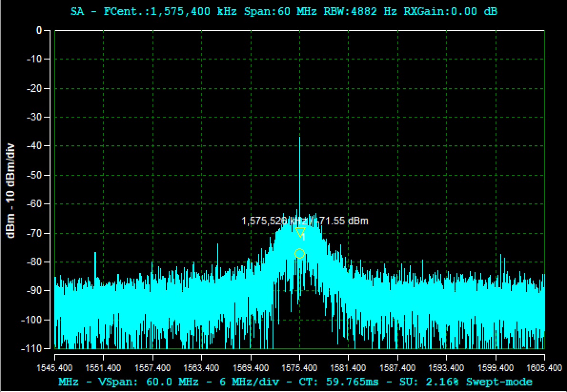Click the 1593.400 frequency axis label
Image resolution: width=567 pixels, height=392 pixels.
point(446,368)
